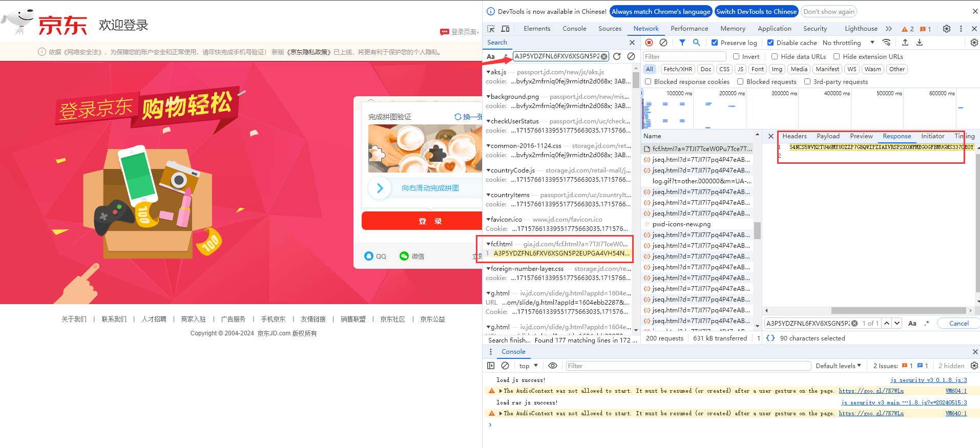This screenshot has width=980, height=448.
Task: Toggle the device toolbar icon
Action: [505, 29]
